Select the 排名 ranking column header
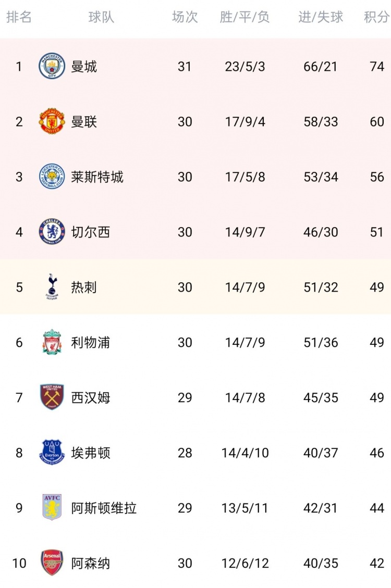Viewport: 391px width, 588px height. pyautogui.click(x=19, y=17)
